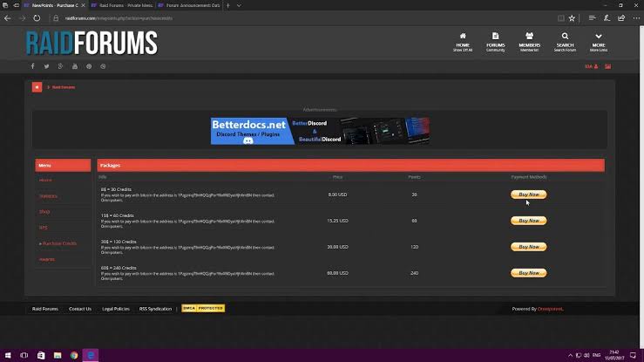Open Chrome from the taskbar
This screenshot has height=362, width=644.
74,355
